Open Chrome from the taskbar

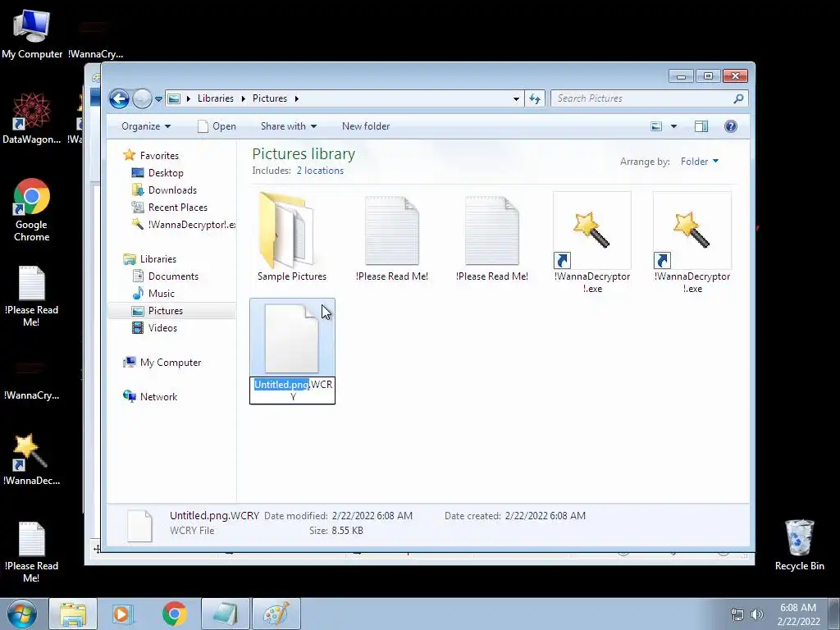pyautogui.click(x=174, y=614)
